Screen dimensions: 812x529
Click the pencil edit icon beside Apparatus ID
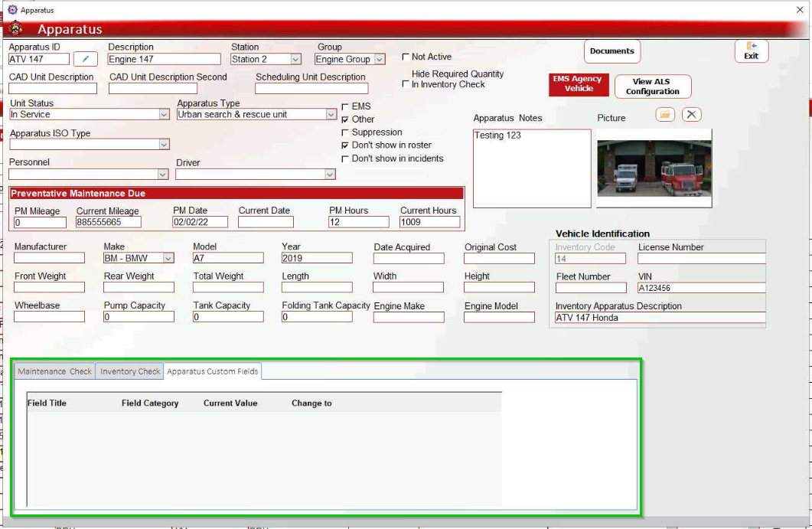pyautogui.click(x=86, y=59)
